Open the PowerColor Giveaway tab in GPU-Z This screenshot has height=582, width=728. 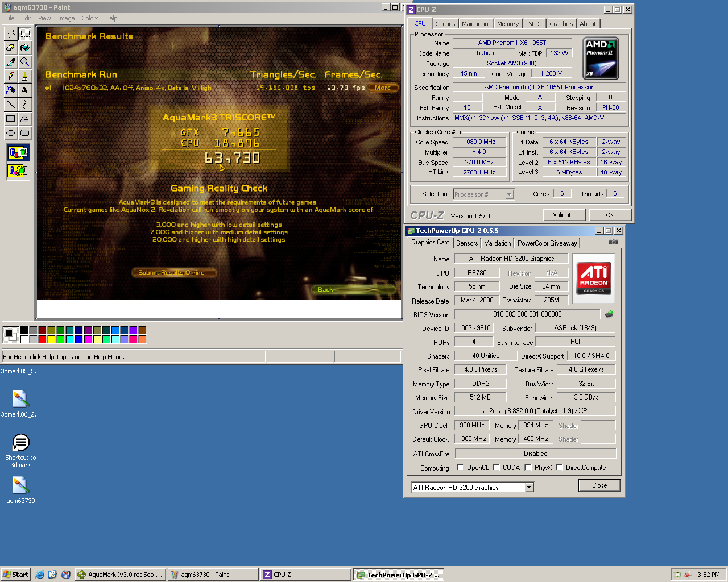(x=547, y=243)
